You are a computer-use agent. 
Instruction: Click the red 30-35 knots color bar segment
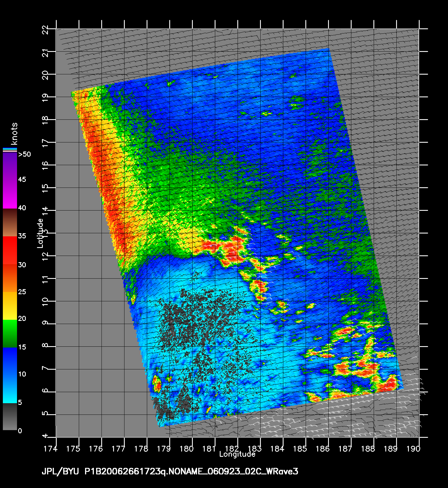(10, 251)
